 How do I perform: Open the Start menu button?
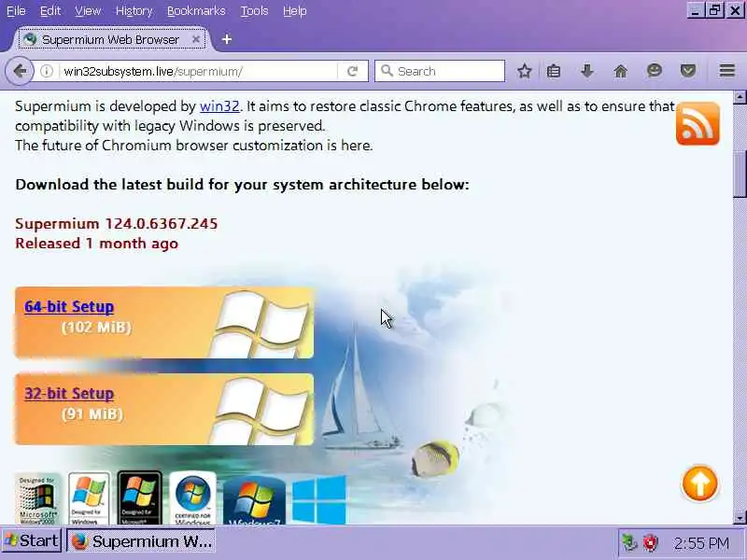[x=32, y=541]
